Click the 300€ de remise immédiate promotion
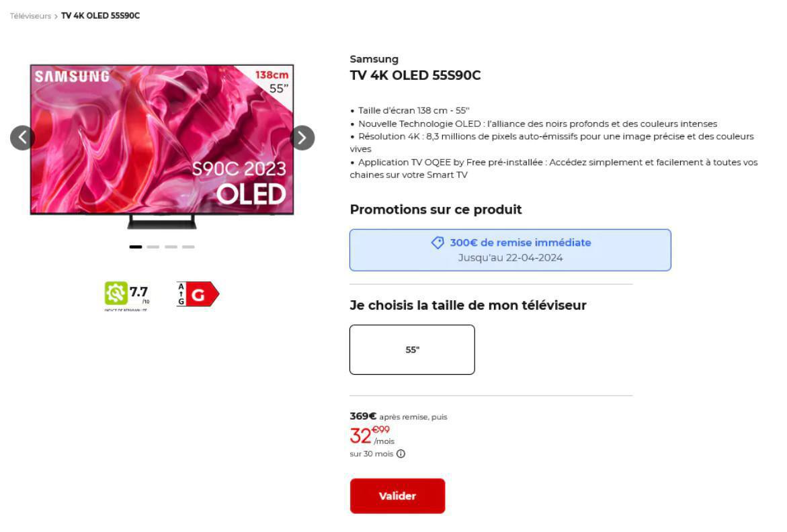 pyautogui.click(x=509, y=249)
